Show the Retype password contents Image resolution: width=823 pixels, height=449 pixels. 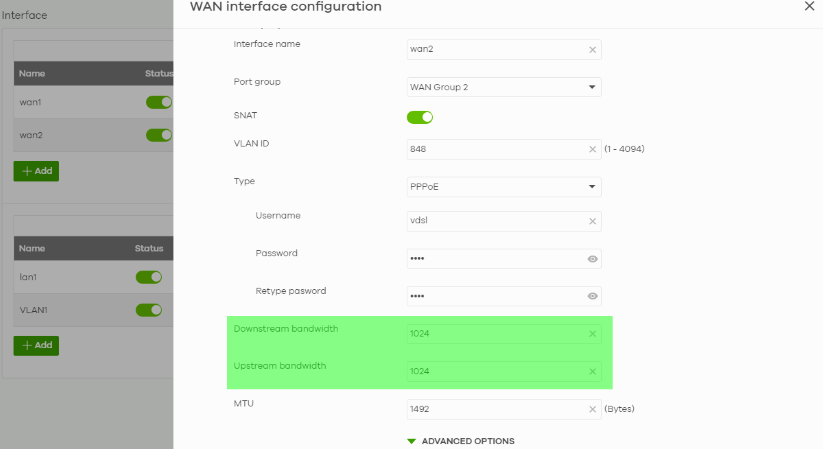pos(592,296)
